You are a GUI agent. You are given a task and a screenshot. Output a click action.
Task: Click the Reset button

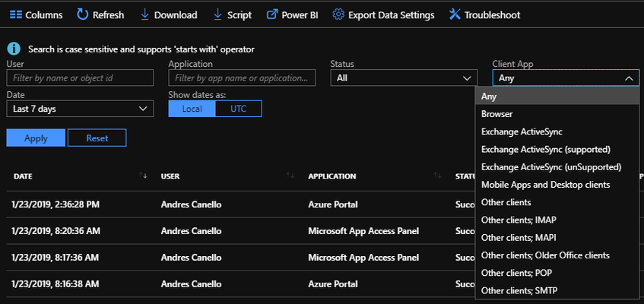coord(97,138)
